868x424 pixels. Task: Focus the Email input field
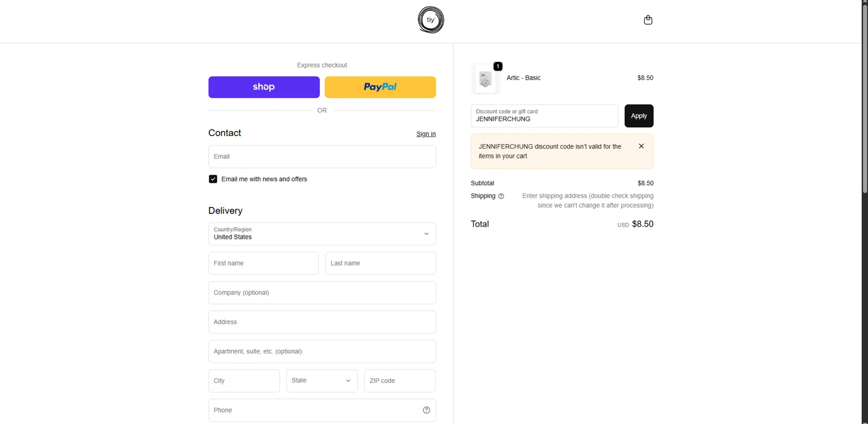[322, 157]
